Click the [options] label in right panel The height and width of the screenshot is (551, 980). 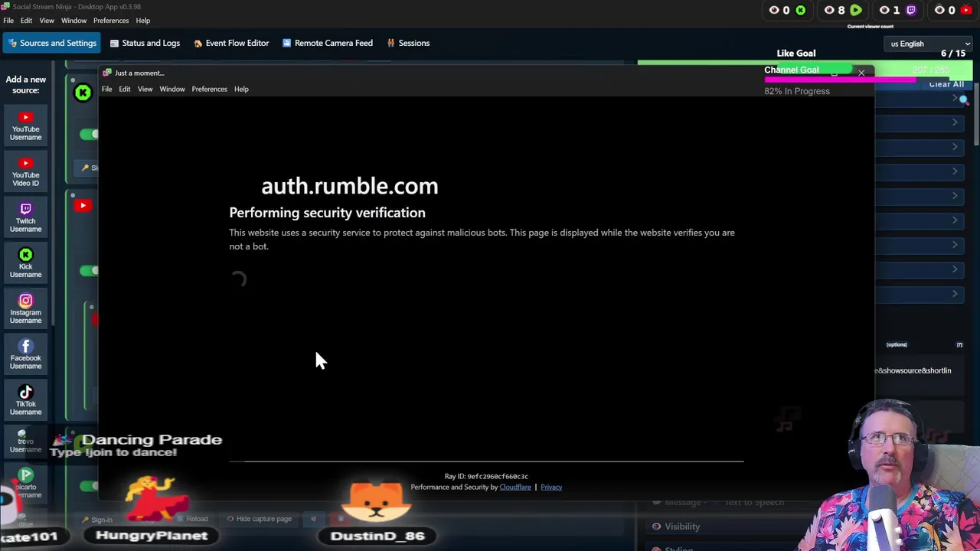click(897, 344)
